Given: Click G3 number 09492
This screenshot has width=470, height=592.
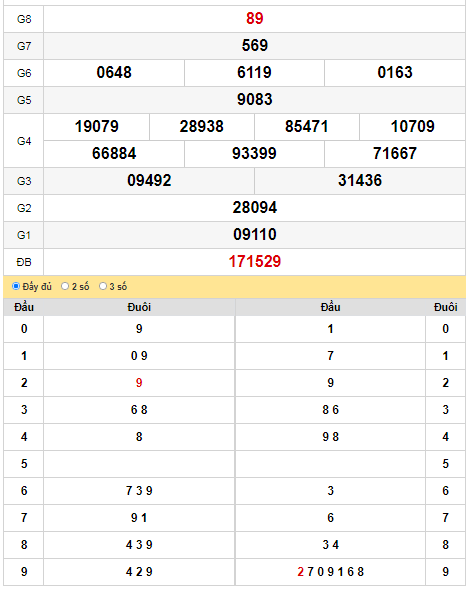Looking at the screenshot, I should pyautogui.click(x=149, y=180).
